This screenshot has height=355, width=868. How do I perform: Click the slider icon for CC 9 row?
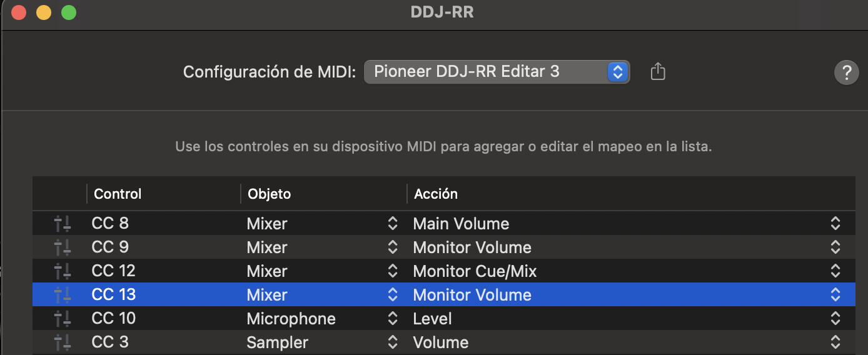pyautogui.click(x=63, y=247)
